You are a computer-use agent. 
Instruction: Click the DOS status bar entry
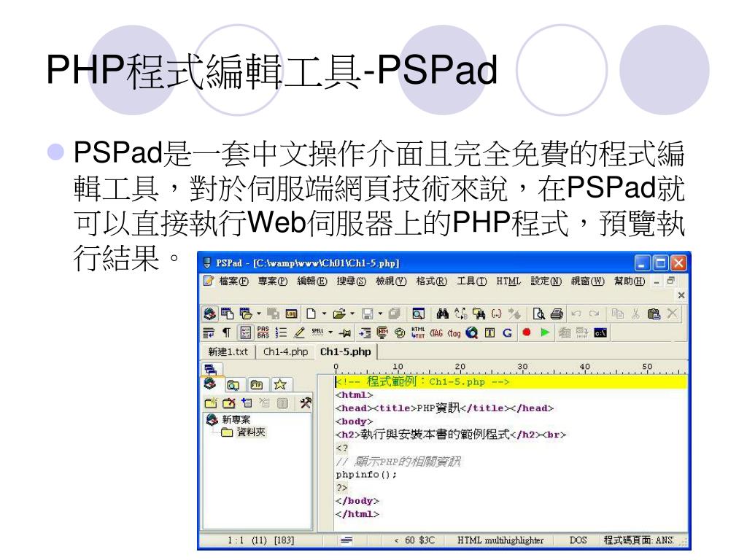(578, 540)
